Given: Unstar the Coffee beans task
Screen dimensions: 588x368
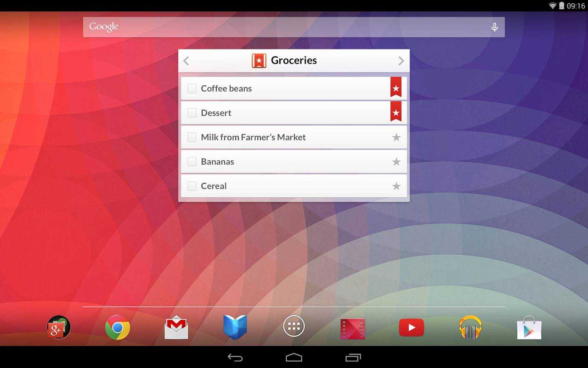Looking at the screenshot, I should (396, 87).
